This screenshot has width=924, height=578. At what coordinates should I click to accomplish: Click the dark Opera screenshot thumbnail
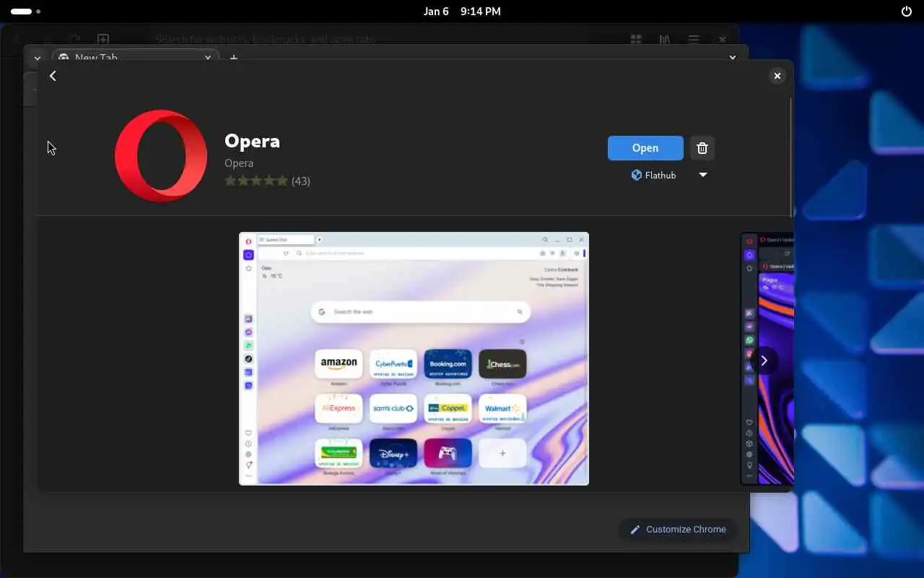point(767,358)
